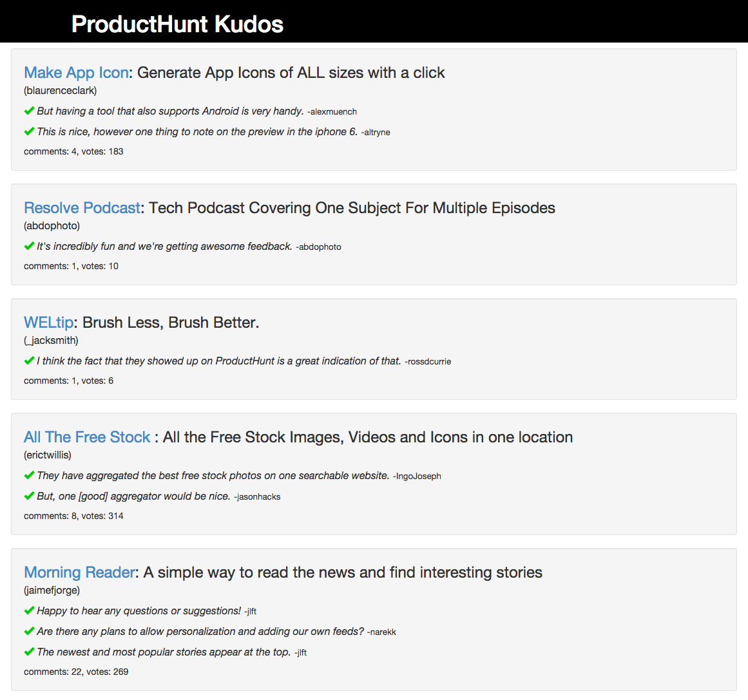Click the check icon next to rossdcurrie's comment
The width and height of the screenshot is (748, 700).
point(29,360)
